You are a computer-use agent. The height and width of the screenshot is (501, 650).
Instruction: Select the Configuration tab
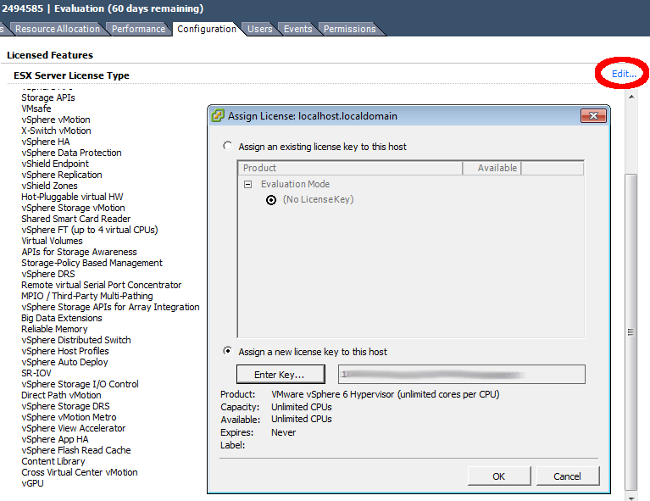click(207, 29)
